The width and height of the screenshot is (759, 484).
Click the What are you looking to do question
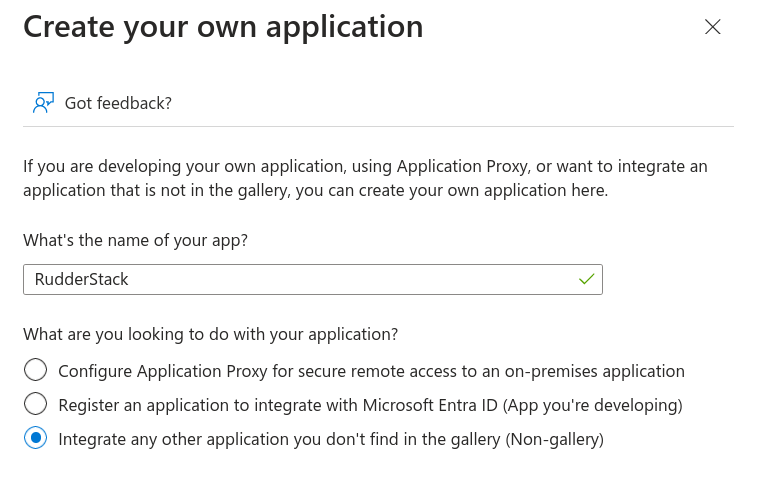211,334
